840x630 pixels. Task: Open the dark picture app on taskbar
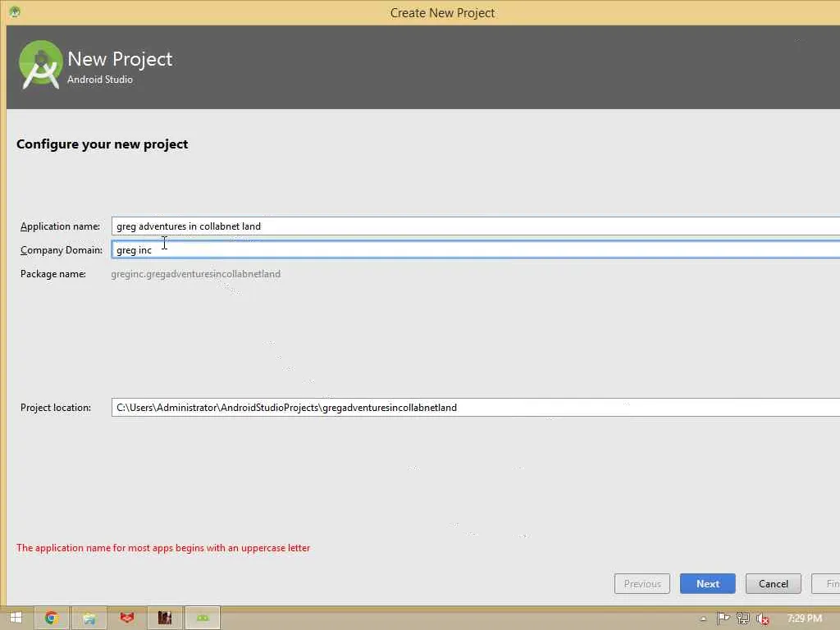pos(164,618)
